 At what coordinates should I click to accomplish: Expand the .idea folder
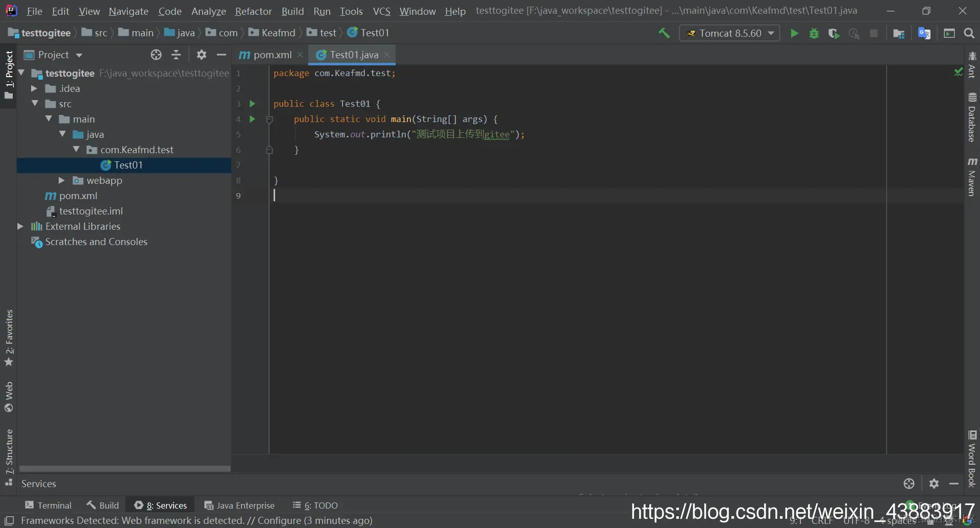tap(34, 88)
